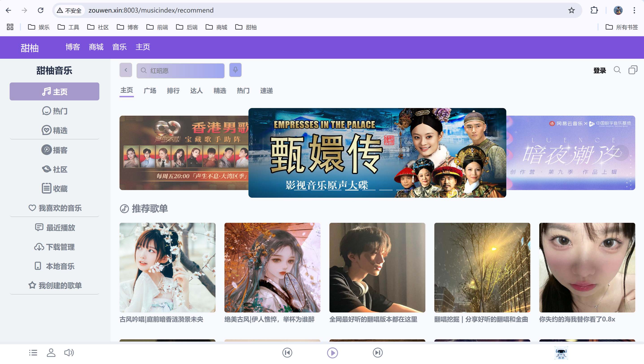Switch to the 广场 tab
Viewport: 644px width, 364px height.
[150, 91]
